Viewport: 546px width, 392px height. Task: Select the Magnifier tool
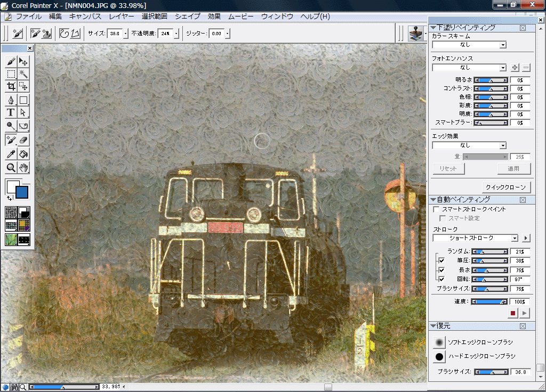click(x=11, y=168)
